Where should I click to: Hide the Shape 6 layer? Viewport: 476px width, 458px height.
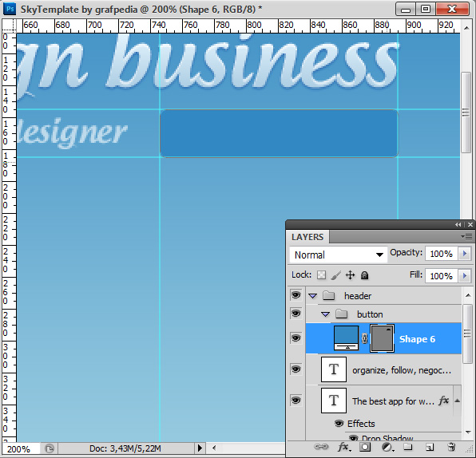(296, 338)
